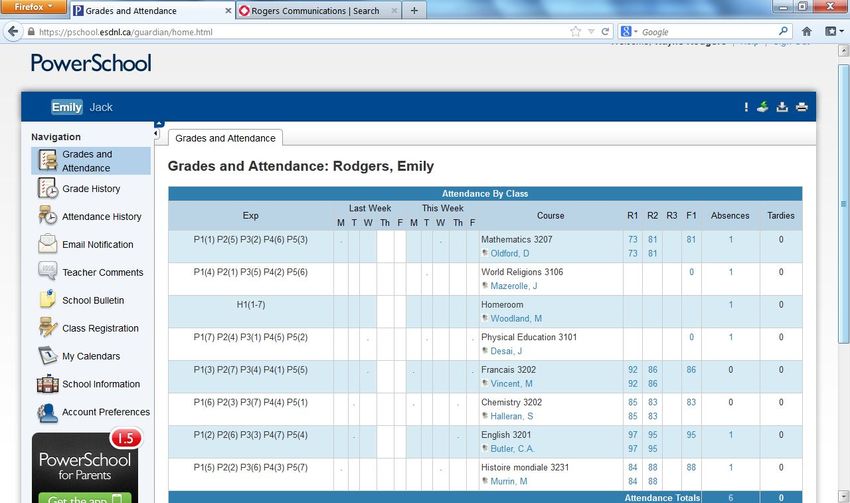
Task: Switch to student Jack
Action: pyautogui.click(x=101, y=107)
